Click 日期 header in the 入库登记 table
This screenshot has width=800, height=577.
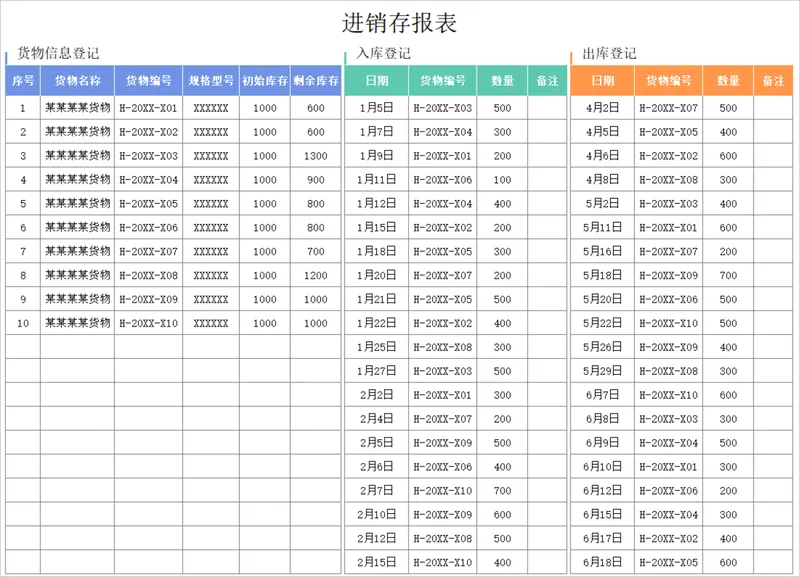377,81
